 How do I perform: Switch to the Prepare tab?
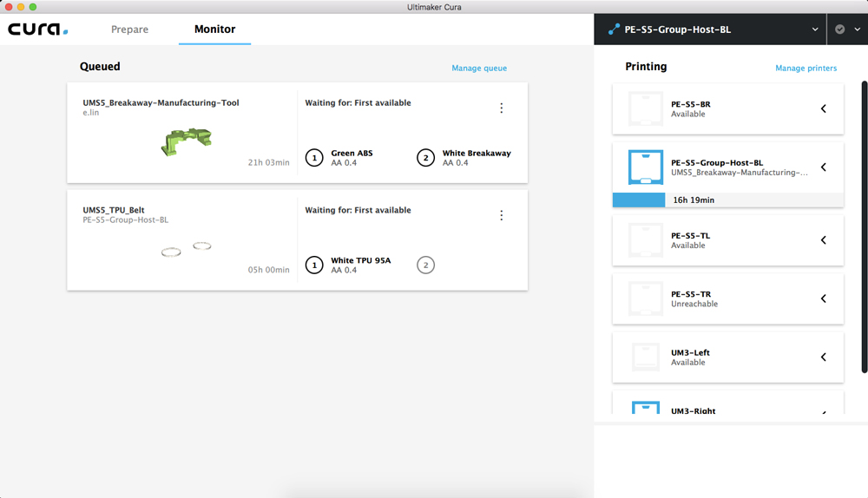[129, 29]
